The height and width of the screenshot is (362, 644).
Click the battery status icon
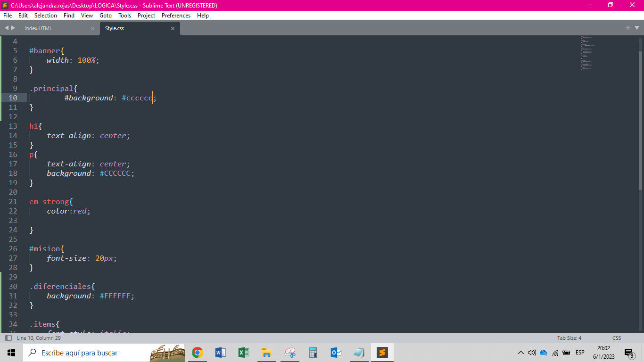(x=567, y=353)
